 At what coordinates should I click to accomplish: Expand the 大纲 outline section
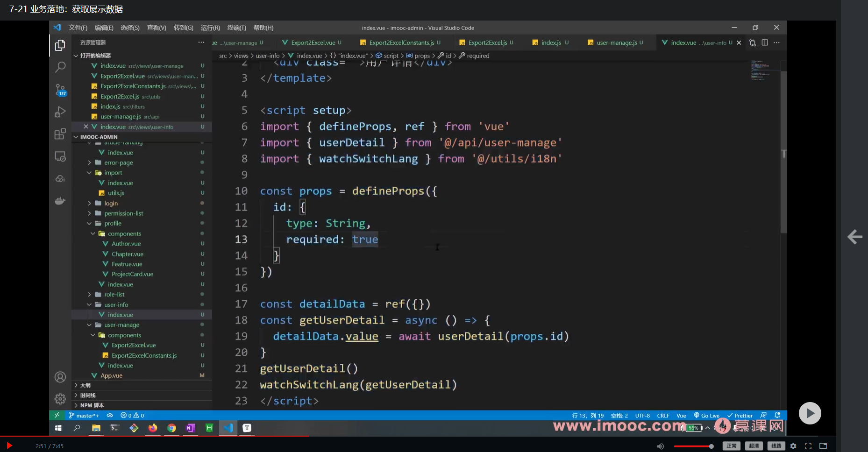pyautogui.click(x=142, y=385)
